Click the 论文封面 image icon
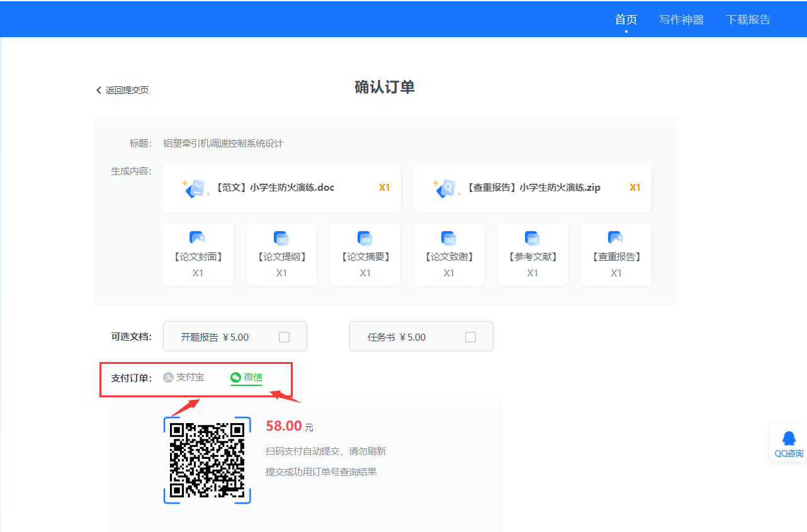Image resolution: width=807 pixels, height=532 pixels. tap(198, 238)
